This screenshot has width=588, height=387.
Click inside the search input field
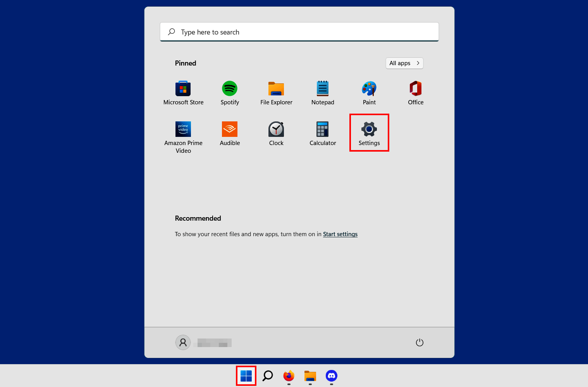tap(299, 32)
